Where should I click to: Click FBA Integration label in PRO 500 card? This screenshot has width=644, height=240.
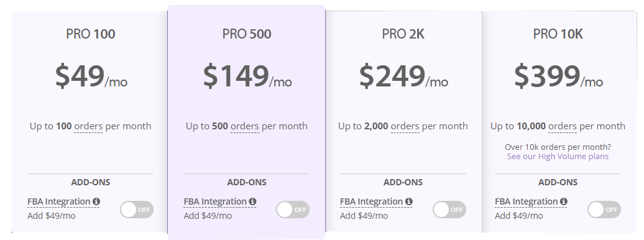coord(215,201)
